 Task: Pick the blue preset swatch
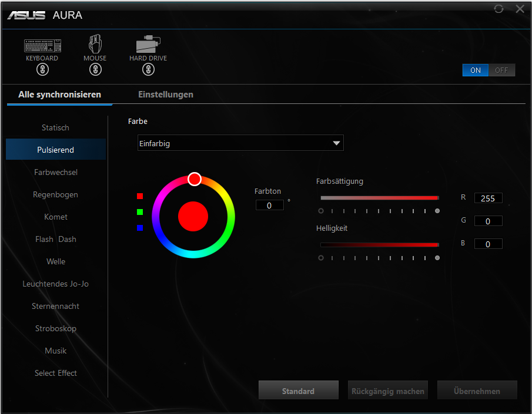click(x=140, y=228)
